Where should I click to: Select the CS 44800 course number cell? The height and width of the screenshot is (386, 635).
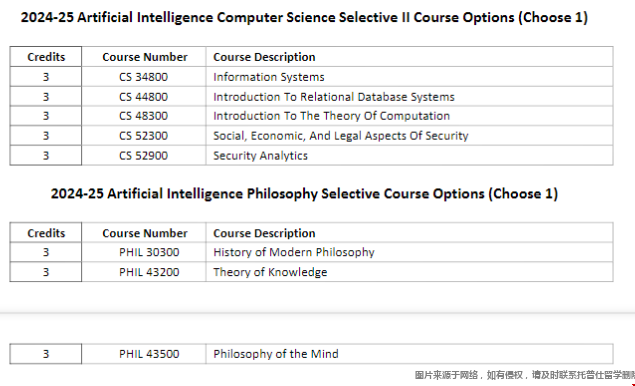pos(143,97)
